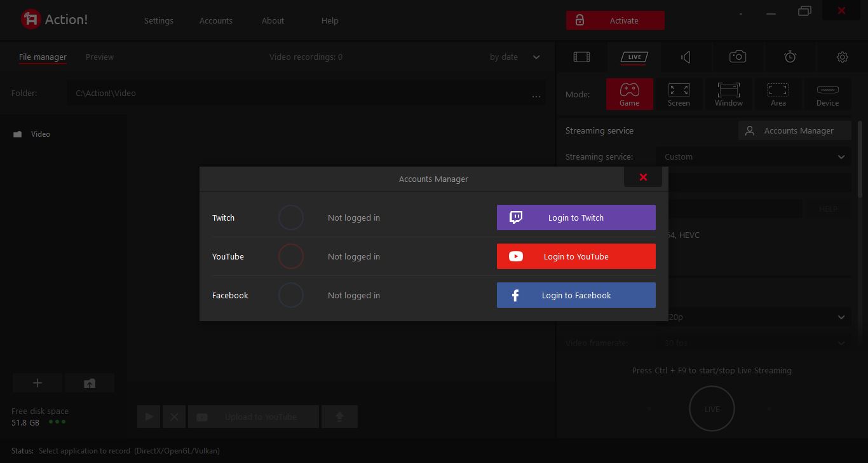This screenshot has height=463, width=868.
Task: Open the About menu
Action: click(273, 20)
